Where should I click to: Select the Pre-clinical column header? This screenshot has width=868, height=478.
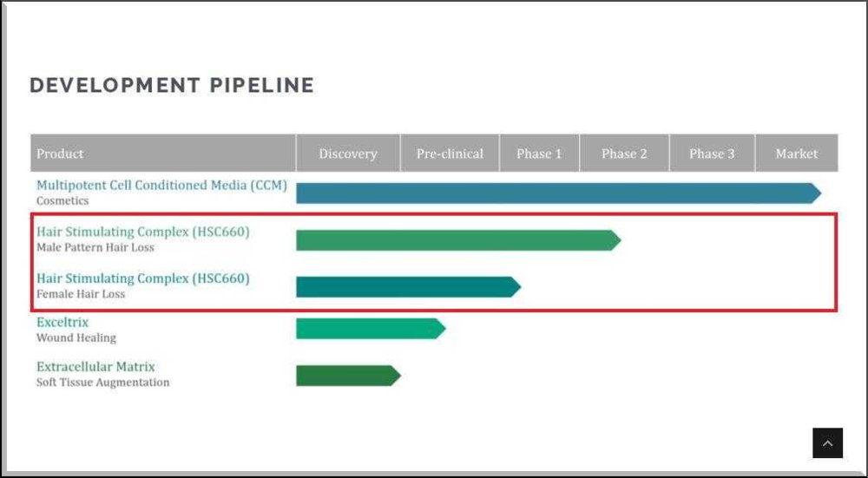click(x=450, y=154)
